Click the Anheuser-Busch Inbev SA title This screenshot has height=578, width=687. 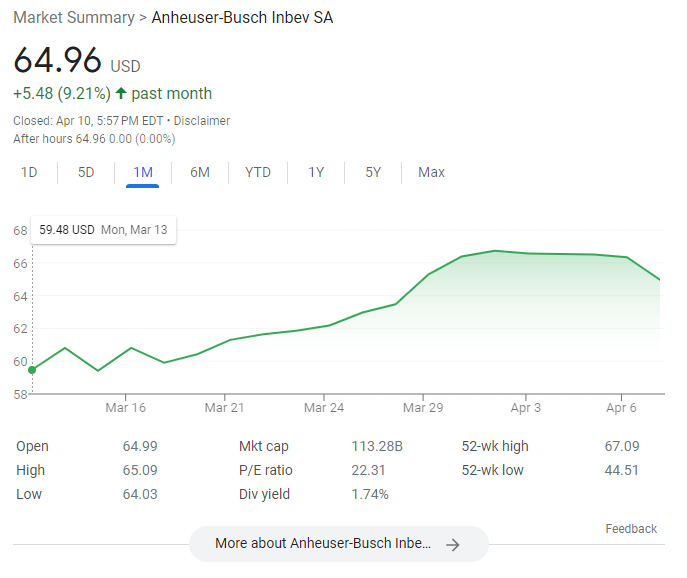coord(242,18)
